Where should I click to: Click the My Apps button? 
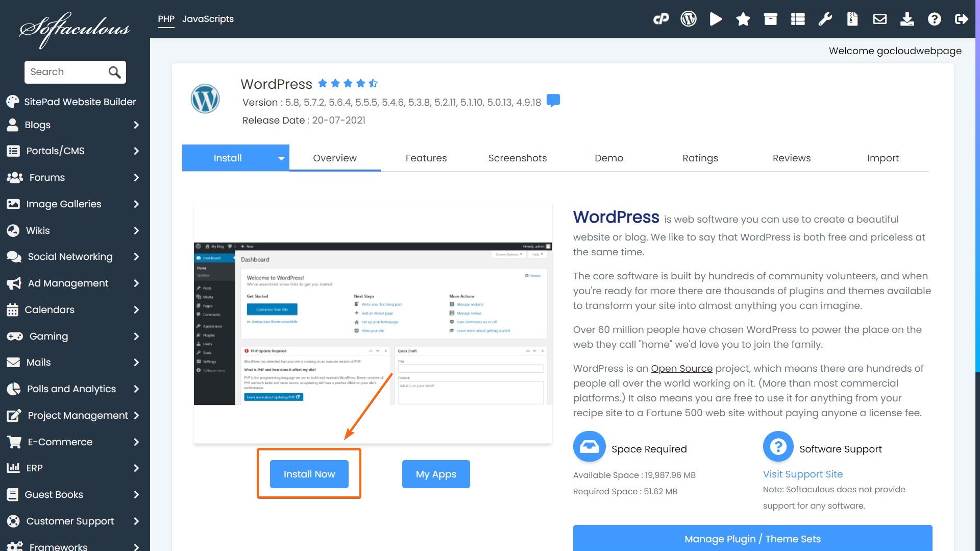pos(436,474)
